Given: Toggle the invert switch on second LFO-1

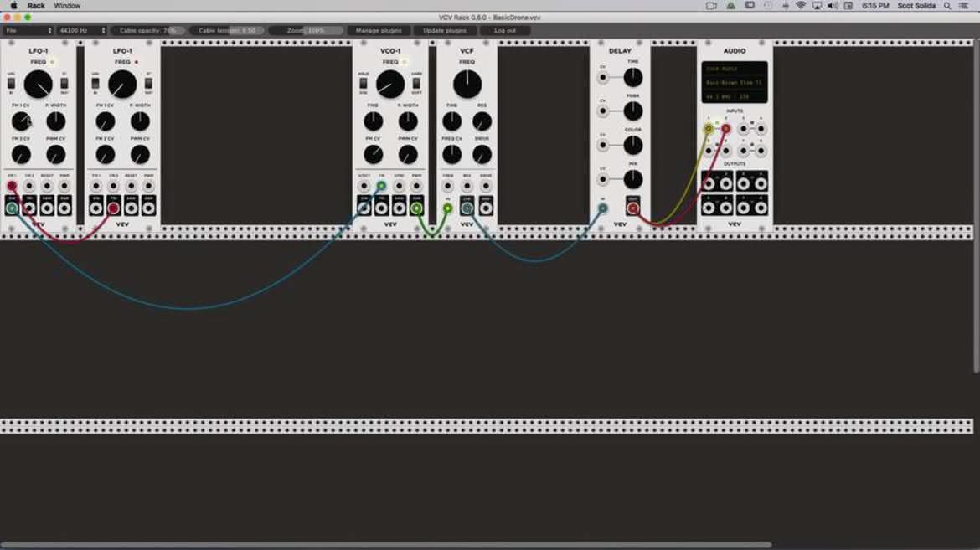Looking at the screenshot, I should (x=149, y=83).
